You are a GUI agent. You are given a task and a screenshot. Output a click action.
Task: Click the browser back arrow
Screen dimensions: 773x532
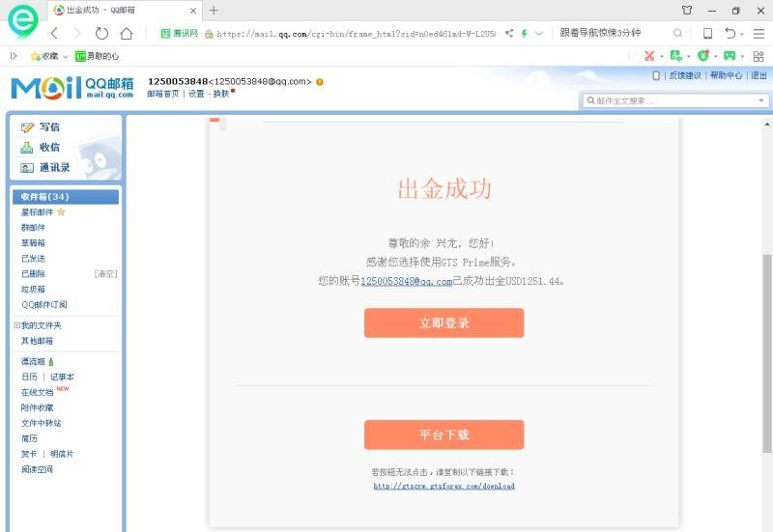click(x=55, y=33)
